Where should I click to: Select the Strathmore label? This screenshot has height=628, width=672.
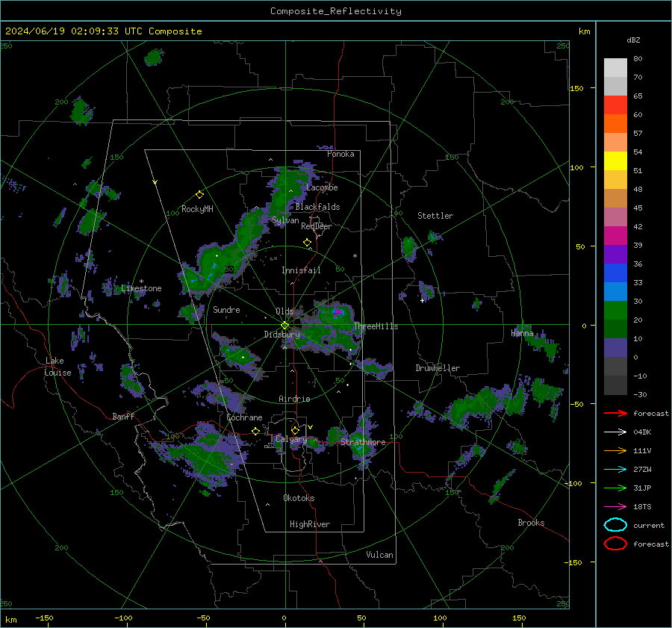click(363, 442)
